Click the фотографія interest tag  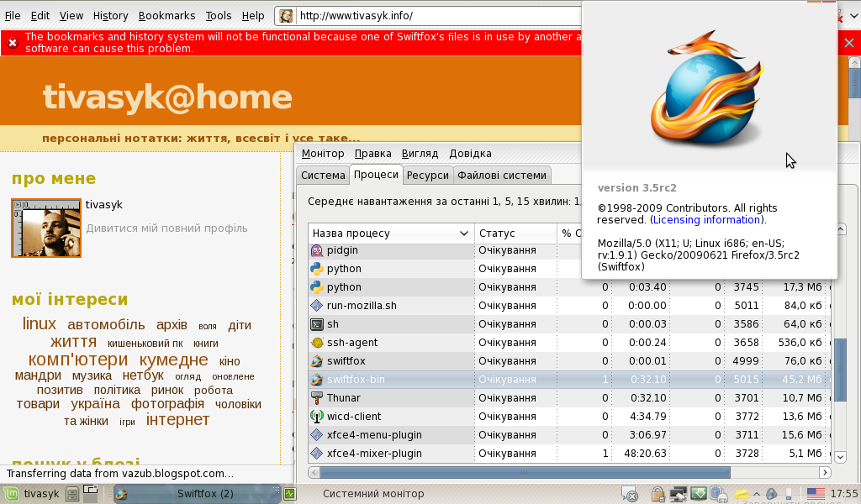click(x=167, y=404)
